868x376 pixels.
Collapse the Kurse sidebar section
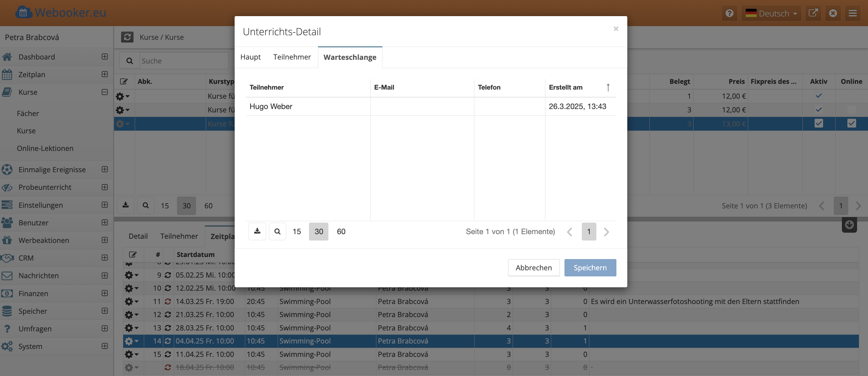point(105,92)
